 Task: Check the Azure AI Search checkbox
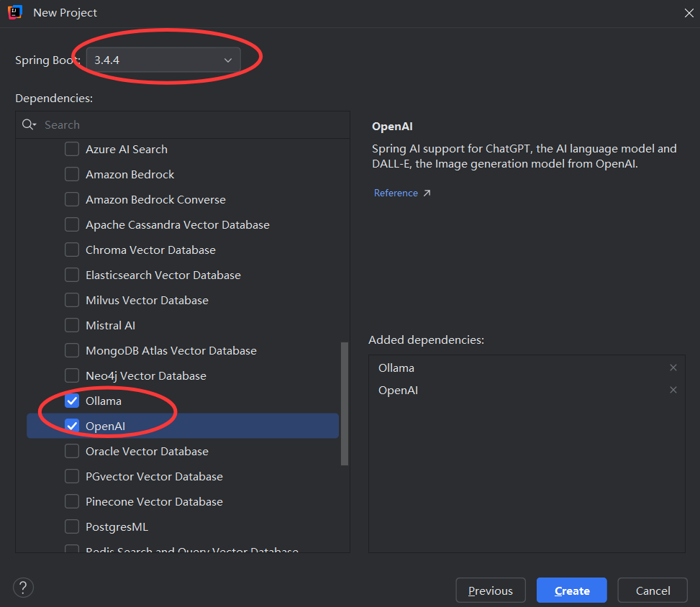tap(72, 149)
